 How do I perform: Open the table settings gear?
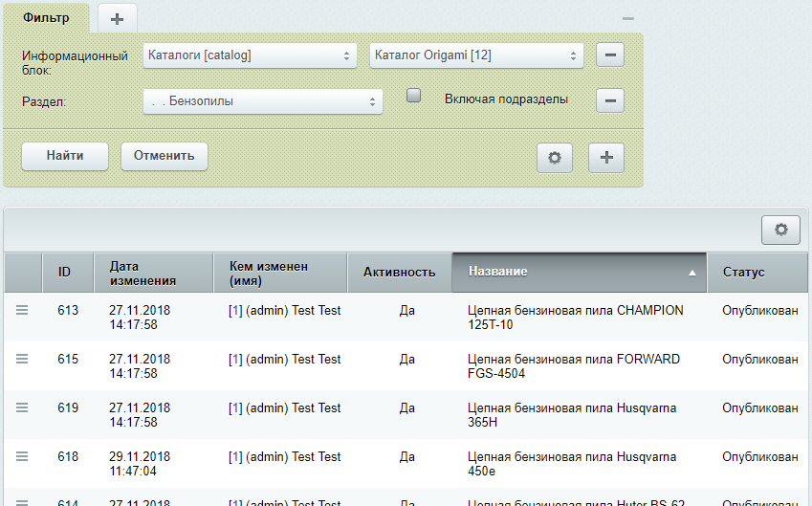click(781, 230)
